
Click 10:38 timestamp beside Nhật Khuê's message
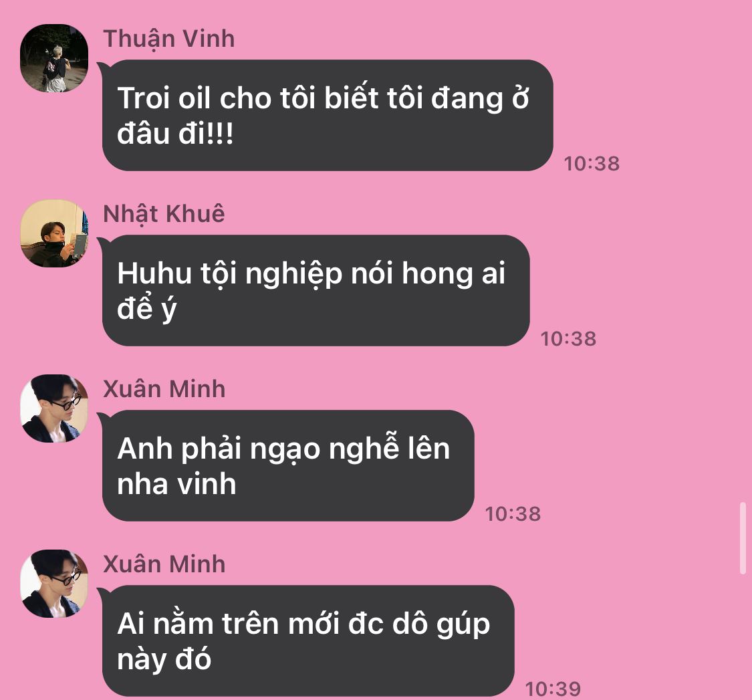click(568, 339)
